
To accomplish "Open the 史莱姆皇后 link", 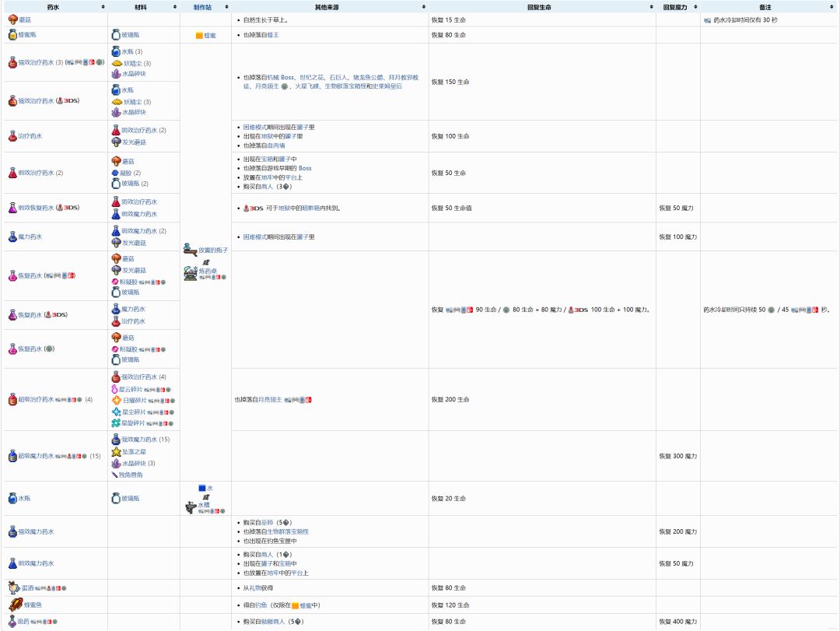I will [x=389, y=86].
